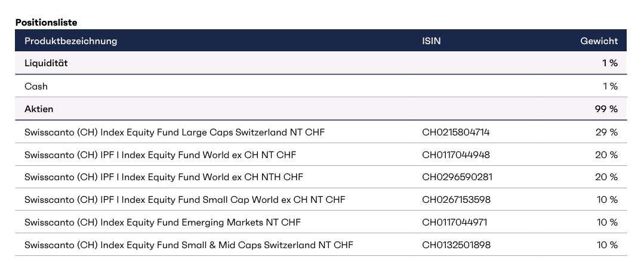Viewport: 644px width, 278px height.
Task: Open the Large Caps Switzerland fund
Action: (x=174, y=132)
